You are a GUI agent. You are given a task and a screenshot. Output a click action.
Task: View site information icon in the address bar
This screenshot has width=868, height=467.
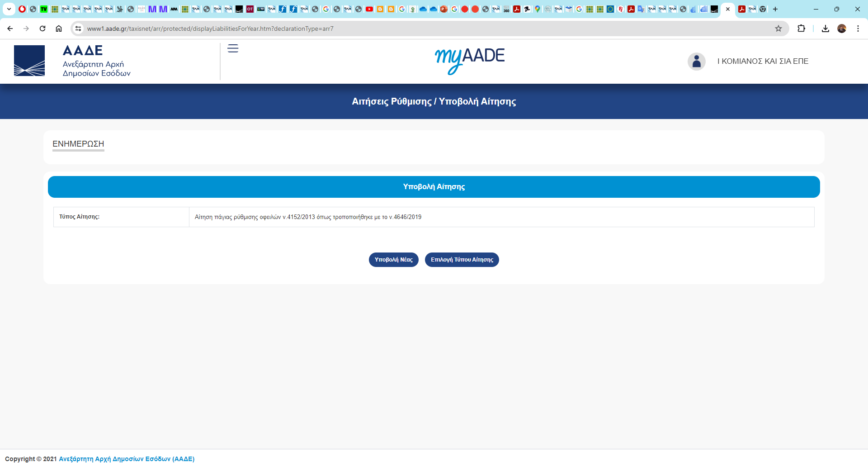pos(78,29)
